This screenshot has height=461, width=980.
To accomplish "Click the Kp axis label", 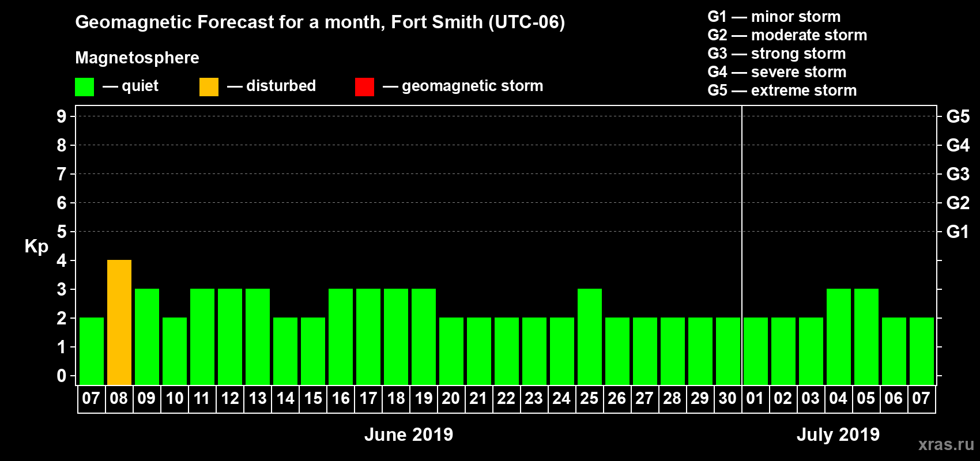I will pos(36,246).
